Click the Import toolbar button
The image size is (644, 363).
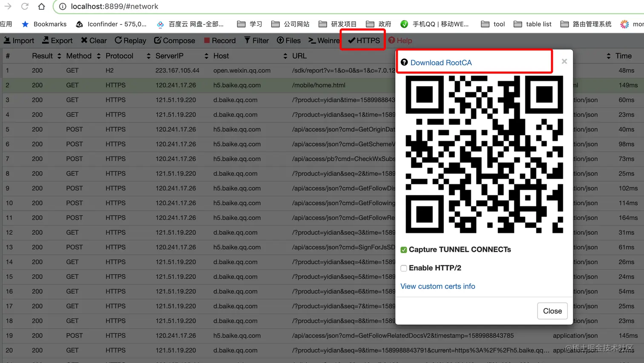(x=19, y=40)
